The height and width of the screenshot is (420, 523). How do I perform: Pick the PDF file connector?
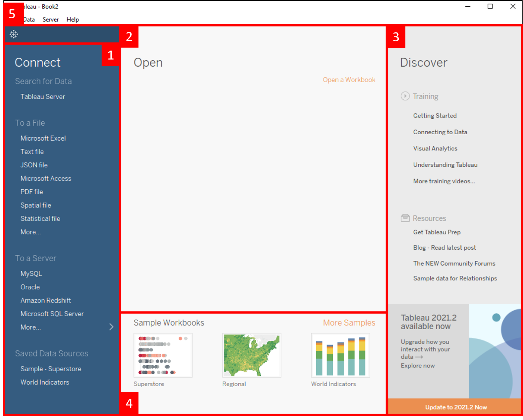pos(32,192)
